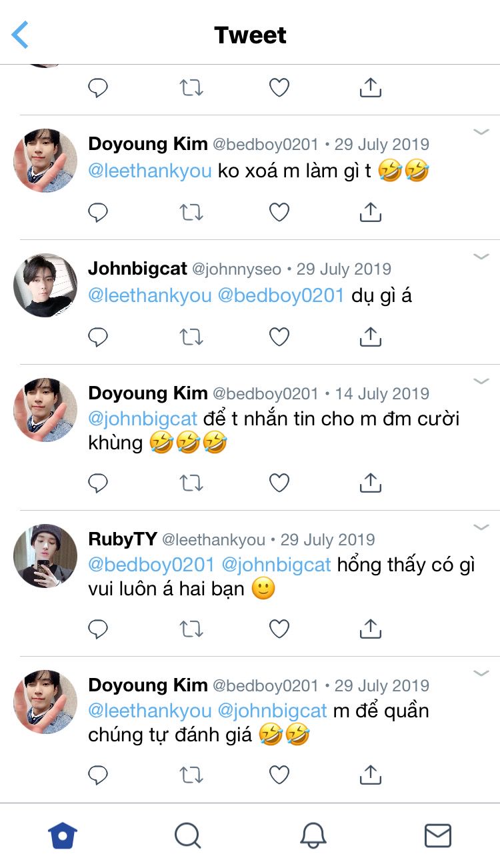Go to Home tab in bottom bar

click(63, 835)
